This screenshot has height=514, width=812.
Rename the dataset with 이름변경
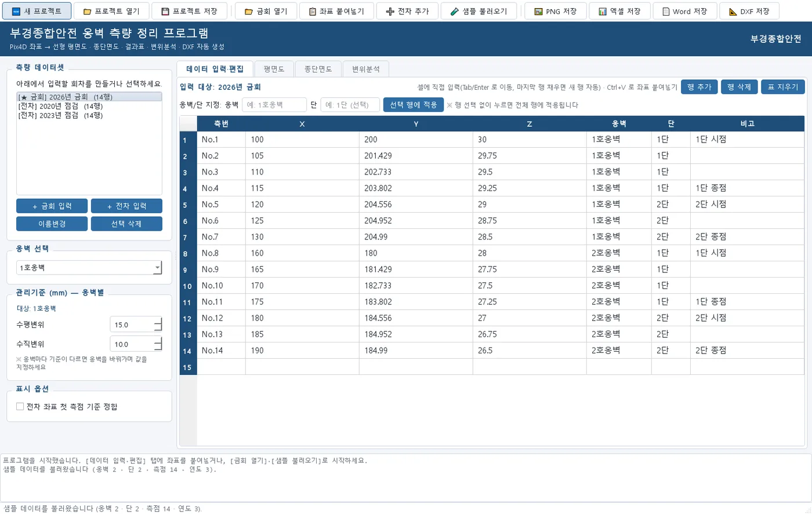tap(52, 224)
